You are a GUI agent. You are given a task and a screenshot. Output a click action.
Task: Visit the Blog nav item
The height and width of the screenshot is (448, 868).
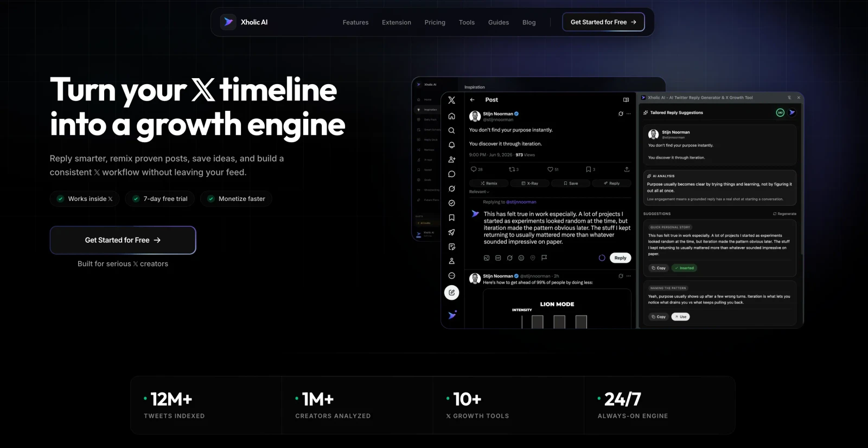(x=529, y=22)
